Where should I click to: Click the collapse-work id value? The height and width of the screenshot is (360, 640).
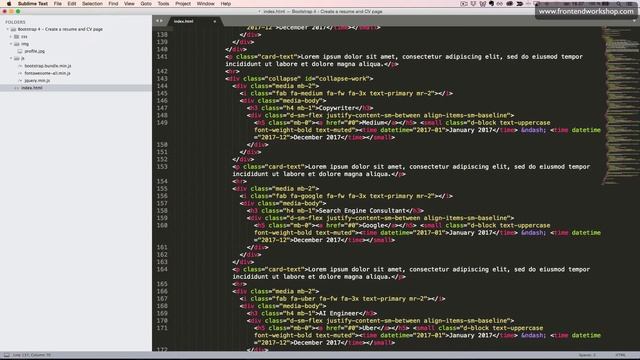[x=342, y=79]
